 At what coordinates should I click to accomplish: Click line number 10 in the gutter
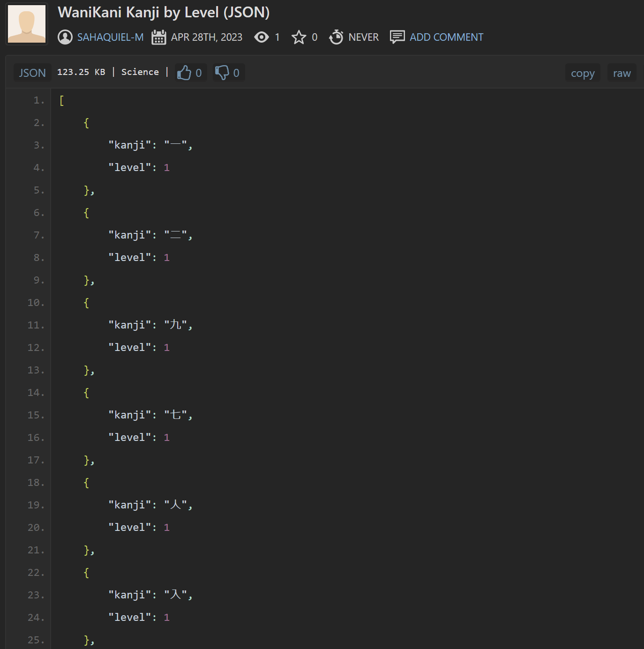36,303
